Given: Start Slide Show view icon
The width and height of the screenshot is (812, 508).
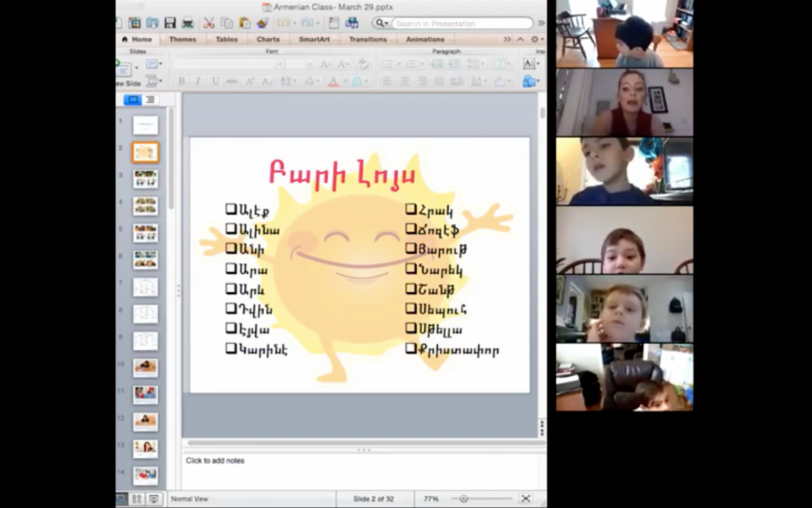Looking at the screenshot, I should (x=154, y=499).
